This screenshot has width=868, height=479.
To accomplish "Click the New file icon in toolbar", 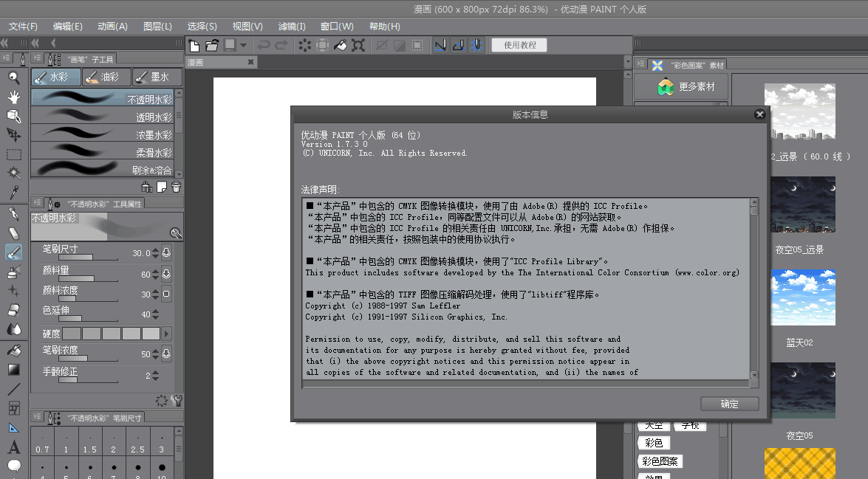I will pos(194,45).
